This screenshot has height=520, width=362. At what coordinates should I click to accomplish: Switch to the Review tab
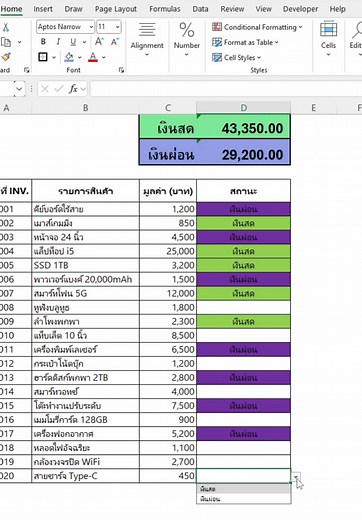(232, 9)
